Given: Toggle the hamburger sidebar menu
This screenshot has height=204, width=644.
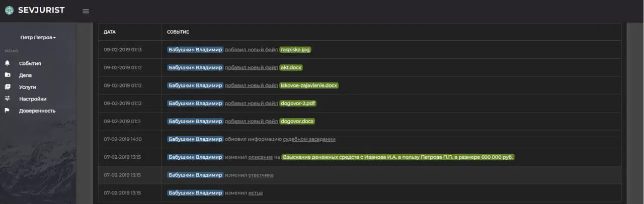Looking at the screenshot, I should [x=86, y=11].
